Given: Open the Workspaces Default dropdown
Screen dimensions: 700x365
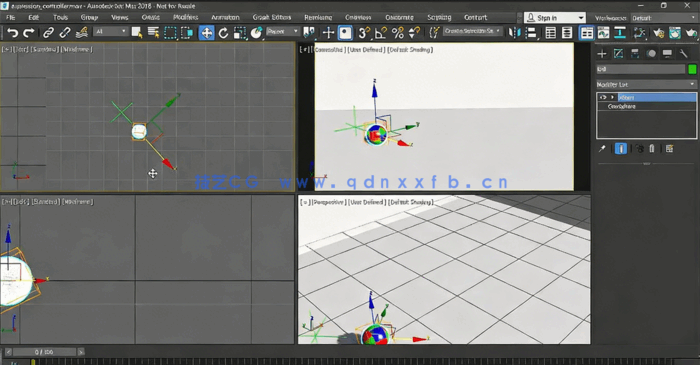Looking at the screenshot, I should [x=664, y=18].
